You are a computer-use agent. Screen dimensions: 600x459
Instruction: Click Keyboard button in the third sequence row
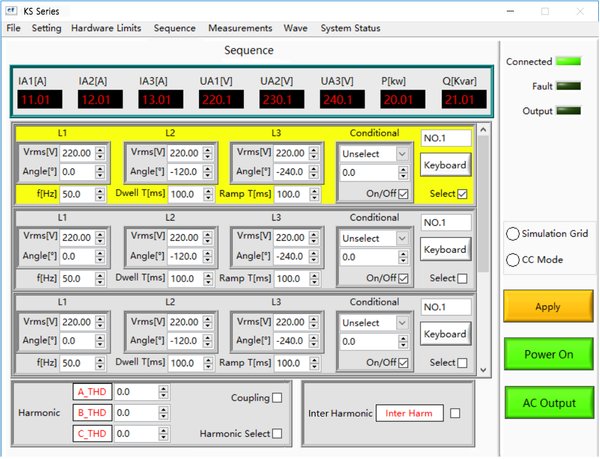pos(445,334)
